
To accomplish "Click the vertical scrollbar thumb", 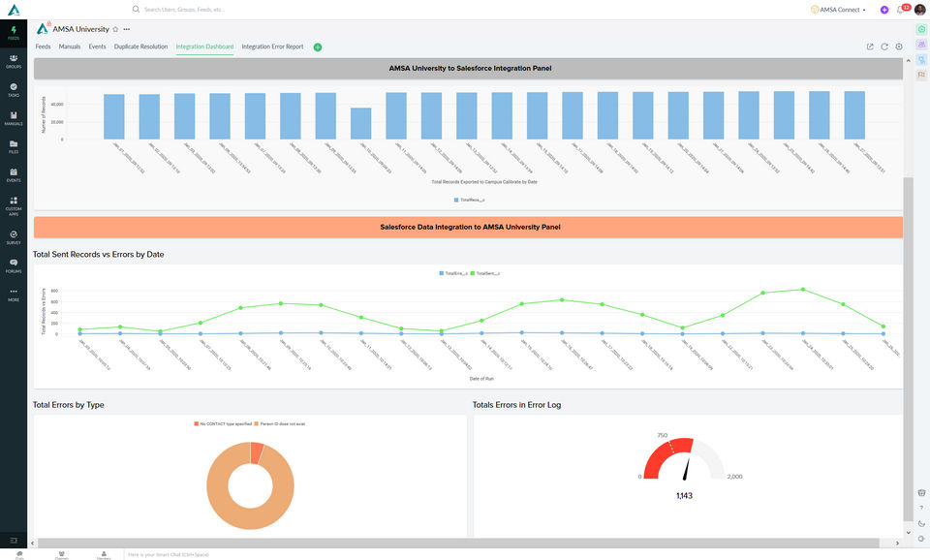I will 908,349.
